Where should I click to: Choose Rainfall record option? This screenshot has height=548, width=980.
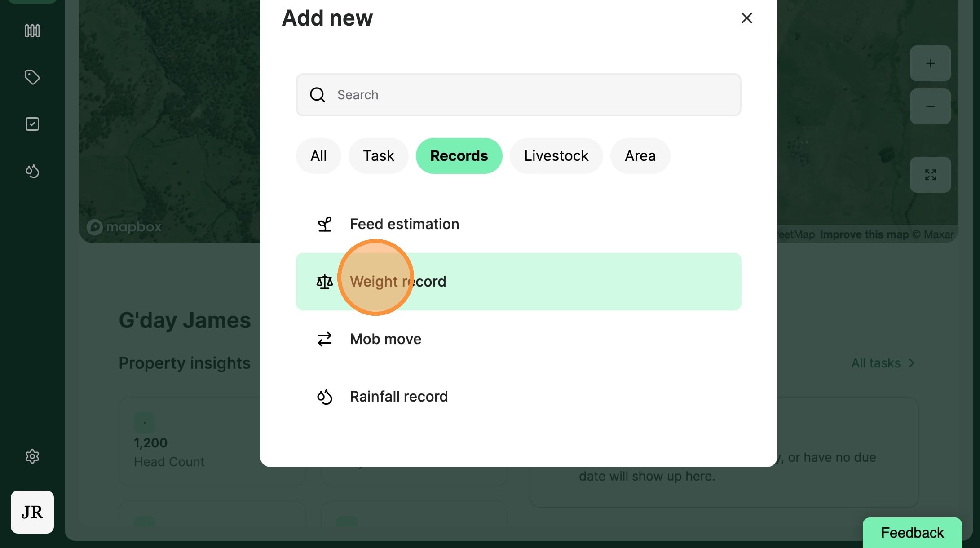(x=398, y=397)
